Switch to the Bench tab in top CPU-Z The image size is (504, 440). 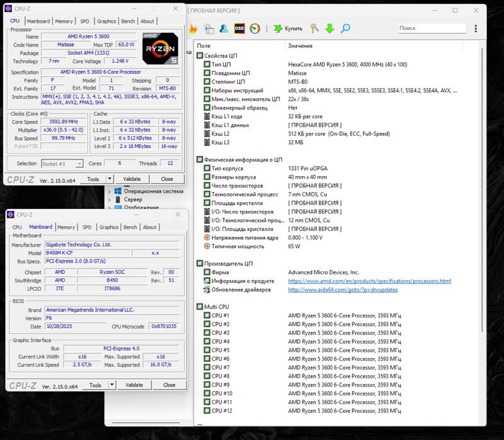[x=128, y=21]
